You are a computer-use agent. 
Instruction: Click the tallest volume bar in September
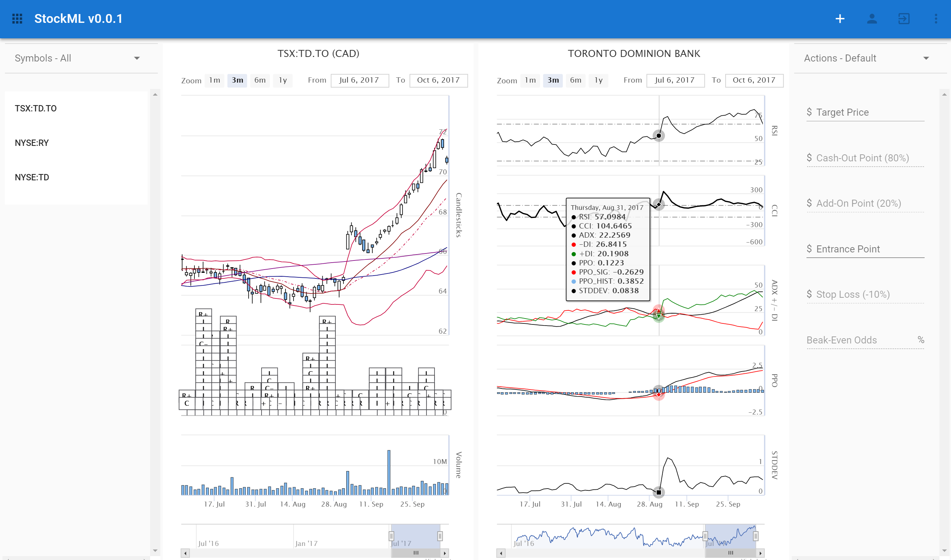[389, 472]
